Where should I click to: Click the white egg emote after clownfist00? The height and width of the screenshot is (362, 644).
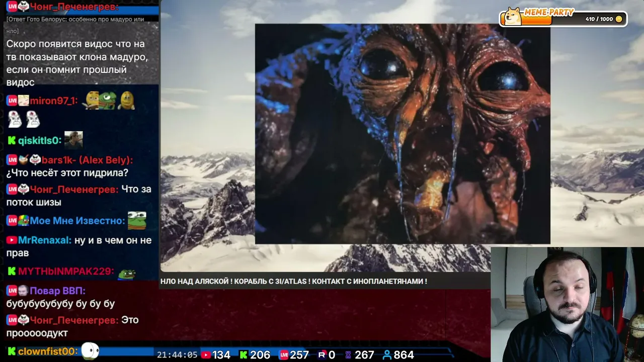(90, 350)
